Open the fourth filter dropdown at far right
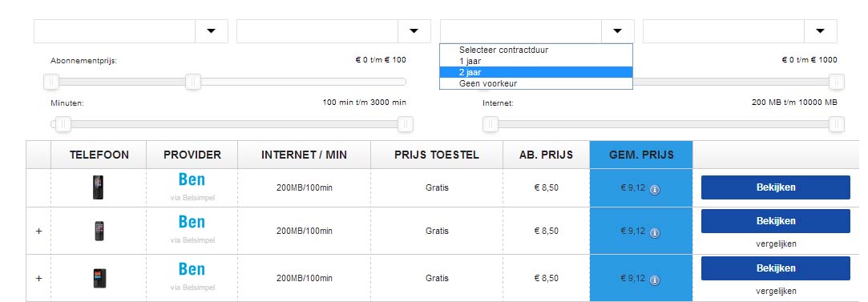 pyautogui.click(x=821, y=31)
